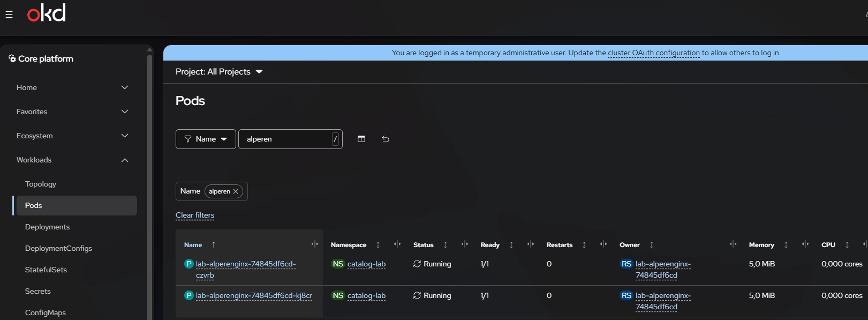
Task: Click resize handle of Name column
Action: pyautogui.click(x=315, y=244)
